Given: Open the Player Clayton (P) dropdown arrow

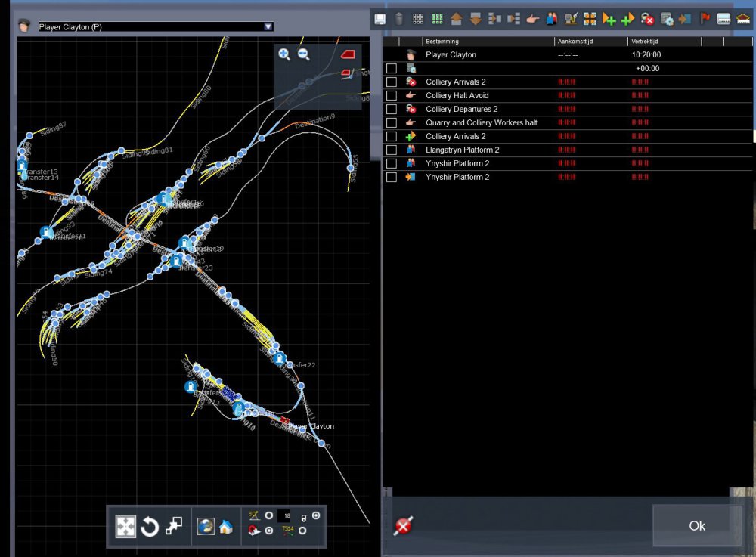Looking at the screenshot, I should tap(268, 26).
